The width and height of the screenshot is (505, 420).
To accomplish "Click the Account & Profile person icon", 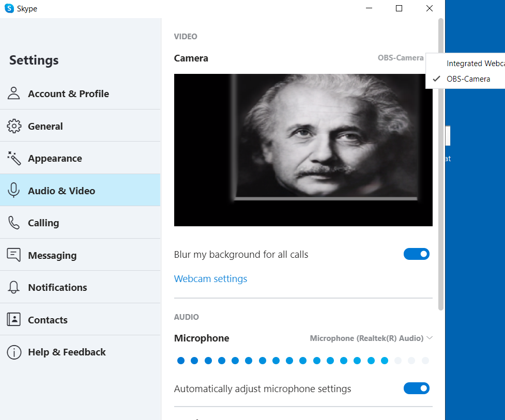I will coord(14,94).
